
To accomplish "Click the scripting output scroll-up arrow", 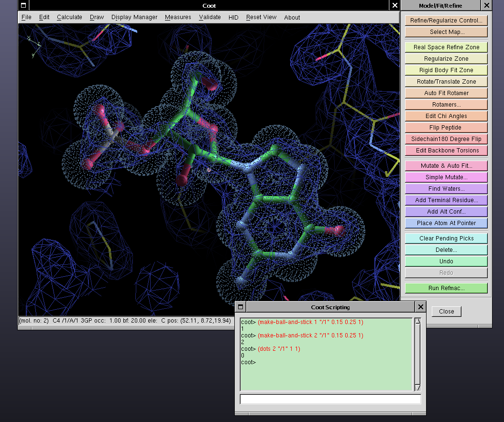I will point(417,321).
